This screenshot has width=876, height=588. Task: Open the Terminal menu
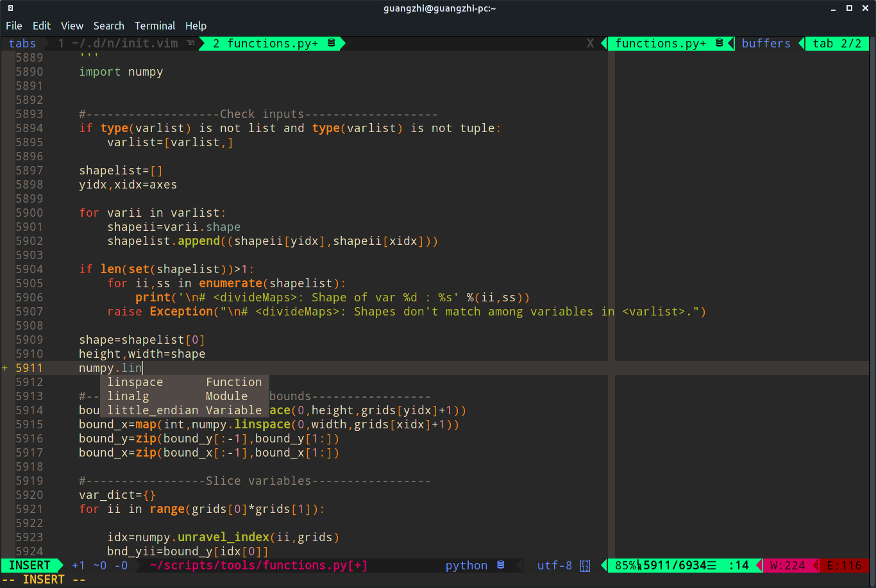coord(155,26)
